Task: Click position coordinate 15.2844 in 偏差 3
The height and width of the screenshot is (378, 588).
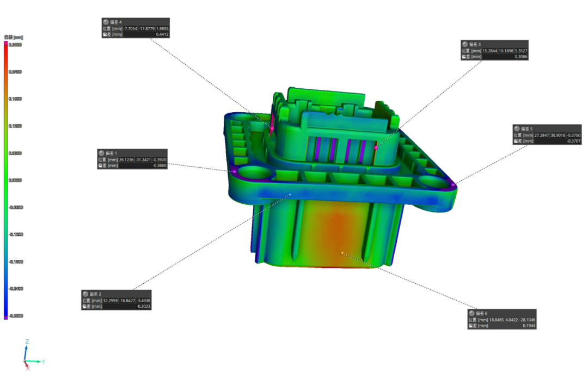Action: [490, 51]
